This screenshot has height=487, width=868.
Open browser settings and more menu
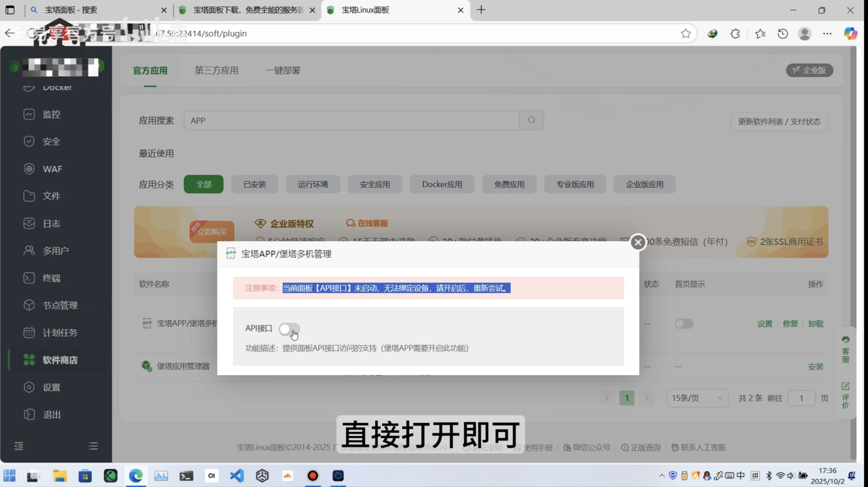827,33
